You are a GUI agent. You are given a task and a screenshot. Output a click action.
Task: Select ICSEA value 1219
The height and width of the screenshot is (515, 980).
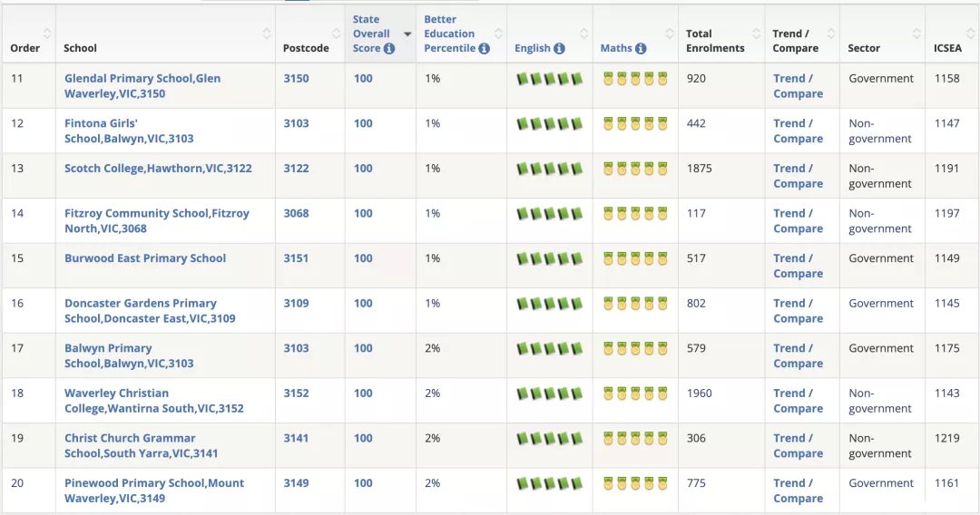[x=946, y=438]
